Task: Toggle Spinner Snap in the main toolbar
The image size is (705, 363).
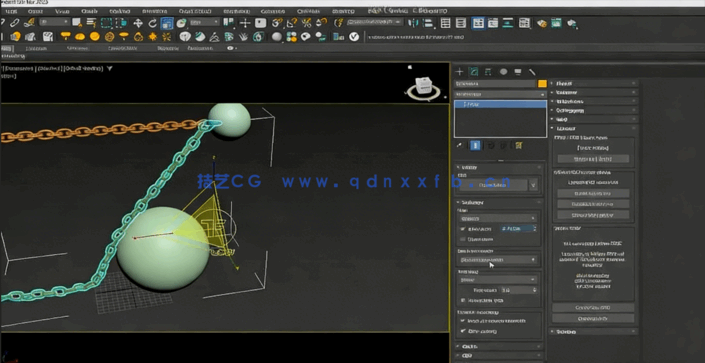Action: pyautogui.click(x=321, y=22)
